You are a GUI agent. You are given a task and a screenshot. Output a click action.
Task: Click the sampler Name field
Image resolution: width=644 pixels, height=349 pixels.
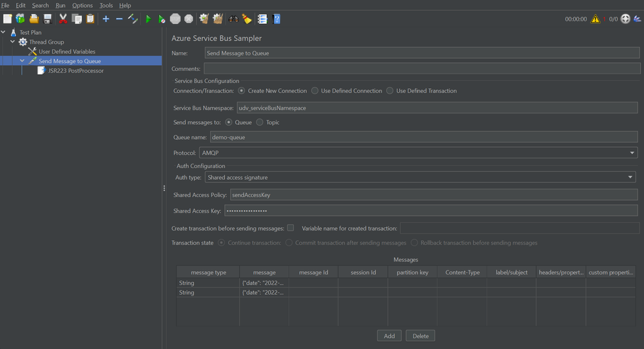[422, 53]
